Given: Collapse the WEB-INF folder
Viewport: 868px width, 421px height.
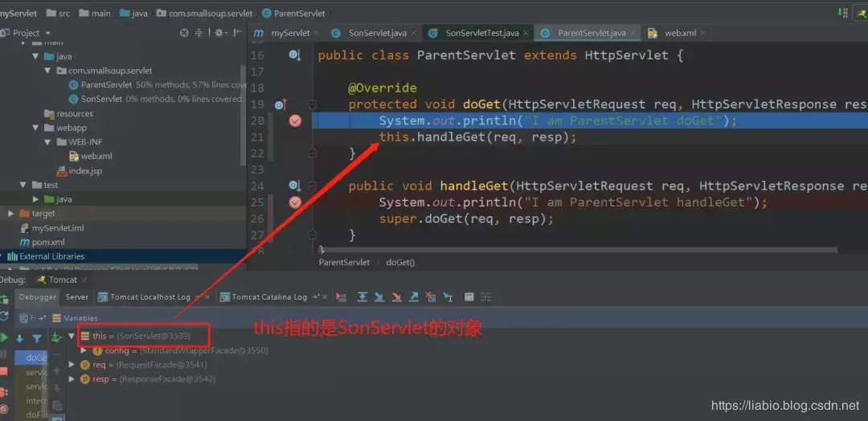Looking at the screenshot, I should pos(48,142).
